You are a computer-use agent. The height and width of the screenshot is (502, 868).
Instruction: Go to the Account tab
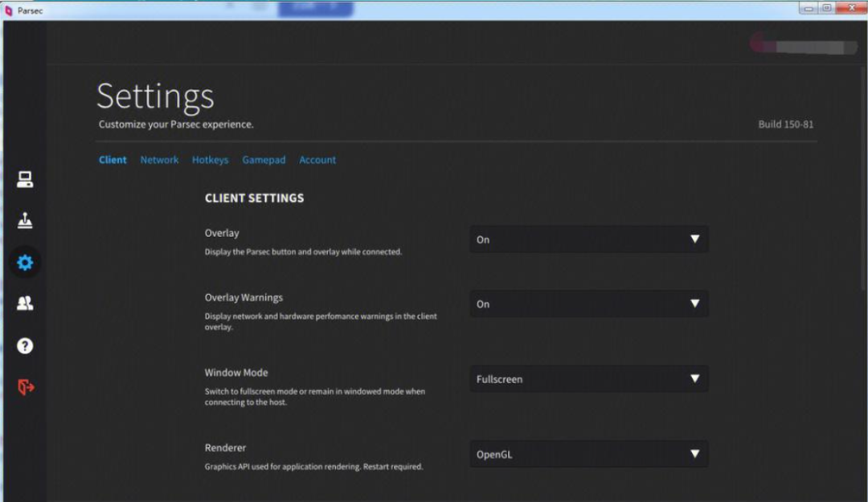pos(317,160)
